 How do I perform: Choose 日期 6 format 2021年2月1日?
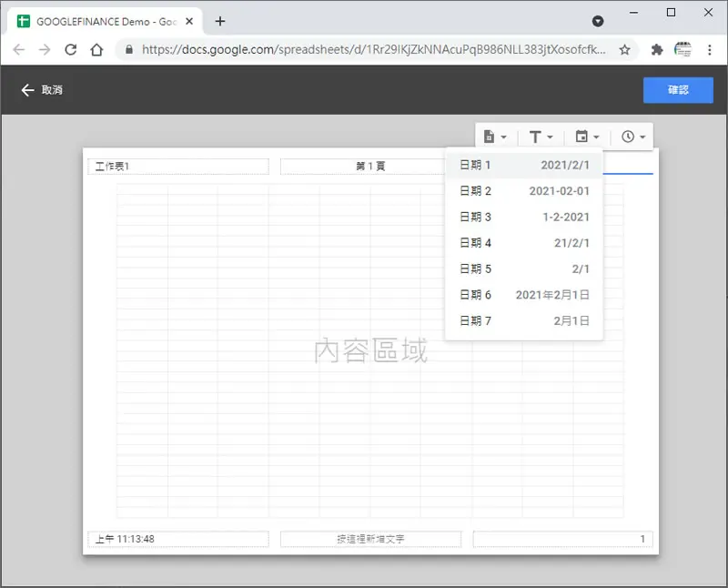tap(524, 295)
